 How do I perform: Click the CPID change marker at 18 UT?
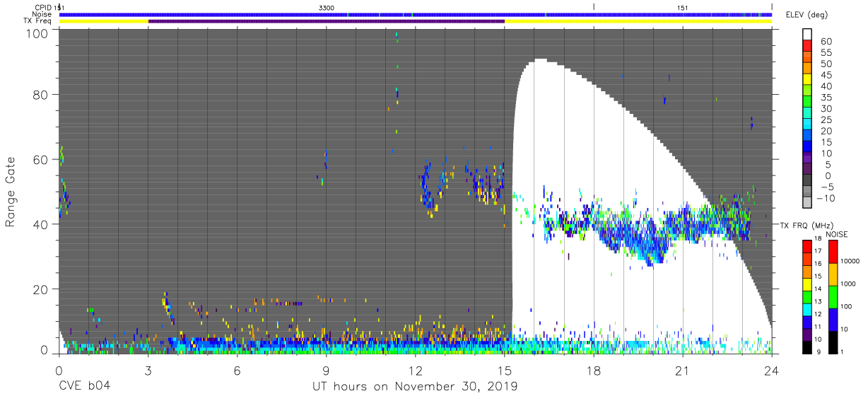[x=594, y=7]
